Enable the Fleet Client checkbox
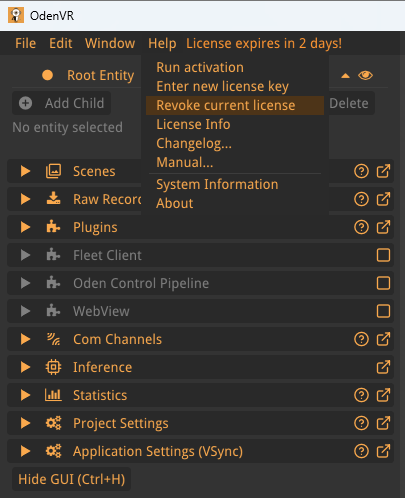The height and width of the screenshot is (498, 405). coord(383,255)
